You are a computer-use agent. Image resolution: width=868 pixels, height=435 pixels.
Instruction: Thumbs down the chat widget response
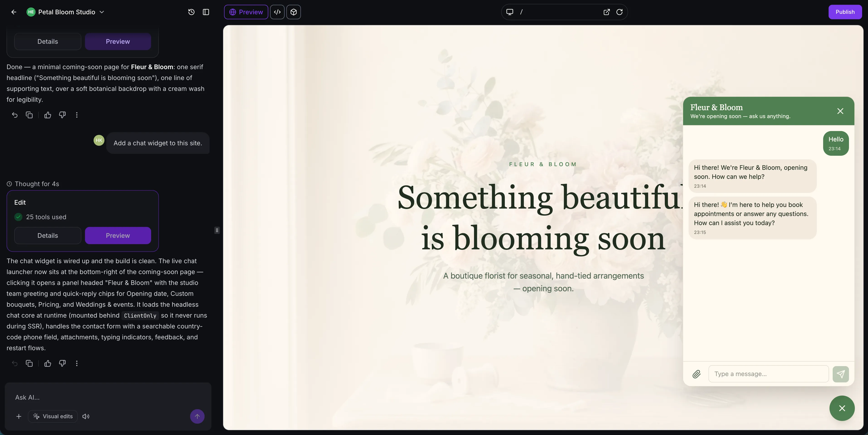click(62, 363)
